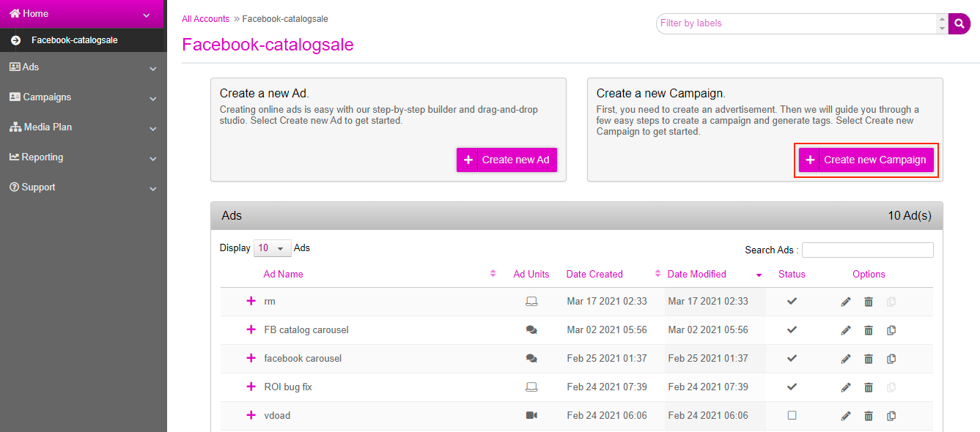
Task: Click the Filter by labels field
Action: (x=797, y=23)
